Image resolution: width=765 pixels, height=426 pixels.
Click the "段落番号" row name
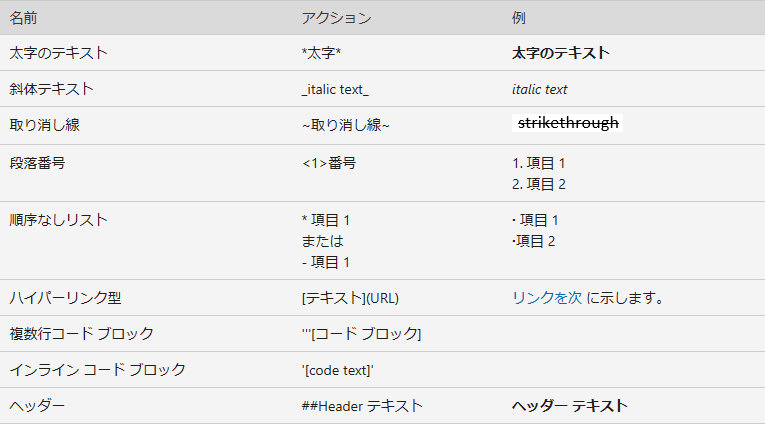click(x=38, y=163)
